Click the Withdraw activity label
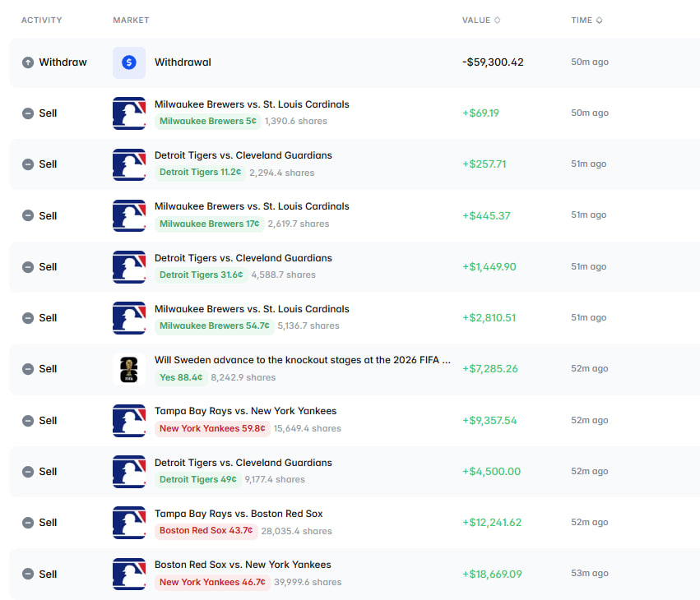The image size is (700, 600). 63,62
